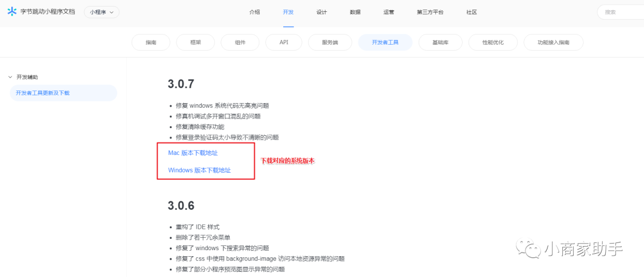Collapse the 开发辅助 sidebar section chevron

pyautogui.click(x=10, y=77)
